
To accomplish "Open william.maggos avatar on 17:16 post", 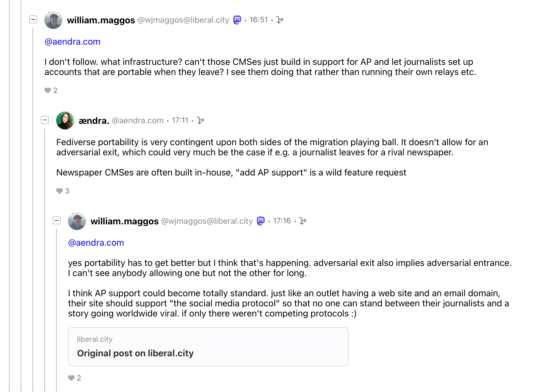I will pyautogui.click(x=77, y=221).
